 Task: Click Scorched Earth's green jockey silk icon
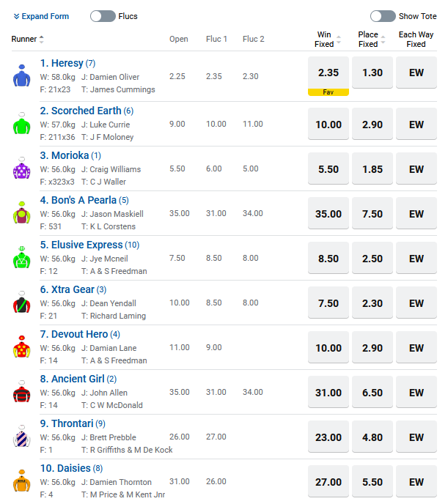pyautogui.click(x=21, y=123)
